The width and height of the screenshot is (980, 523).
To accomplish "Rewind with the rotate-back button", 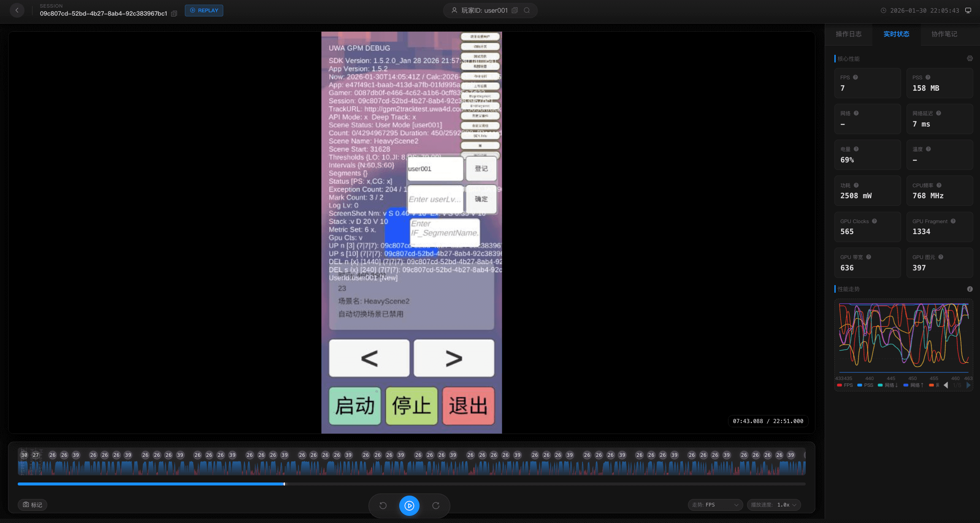I will pos(383,505).
